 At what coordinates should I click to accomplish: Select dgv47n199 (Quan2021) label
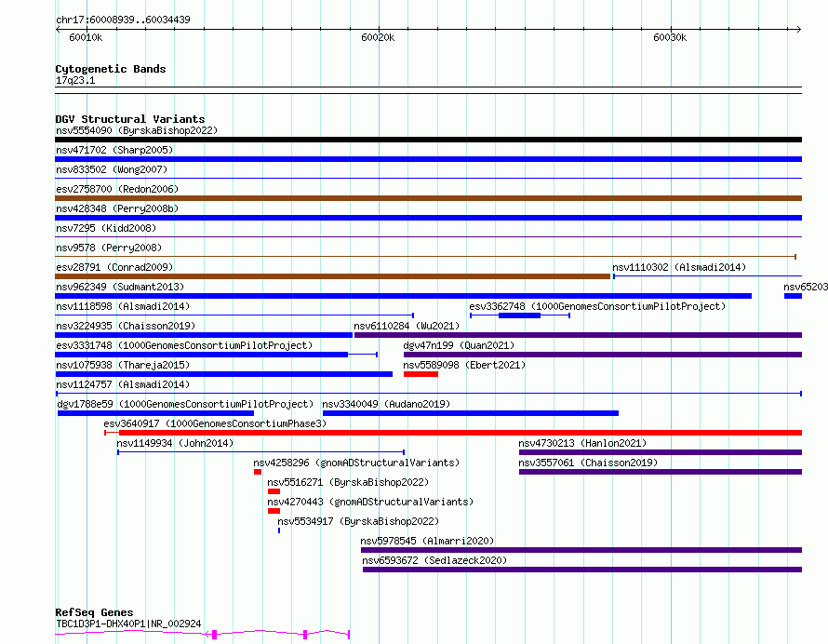click(x=459, y=345)
